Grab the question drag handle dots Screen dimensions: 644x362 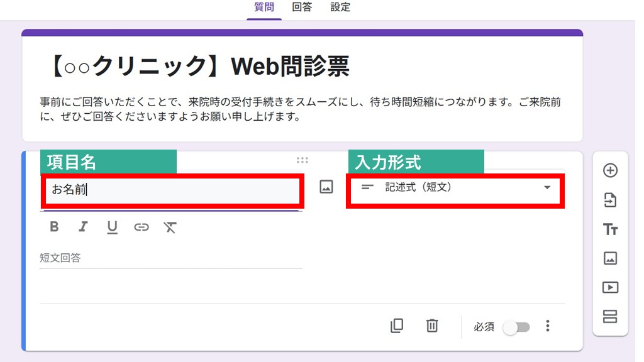[303, 160]
